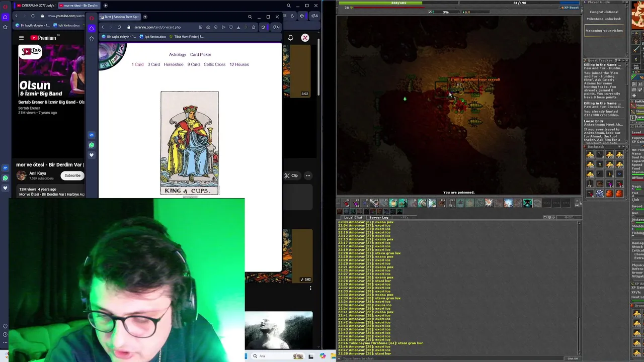Open the YouTube account avatar menu
This screenshot has height=362, width=644.
pyautogui.click(x=305, y=38)
